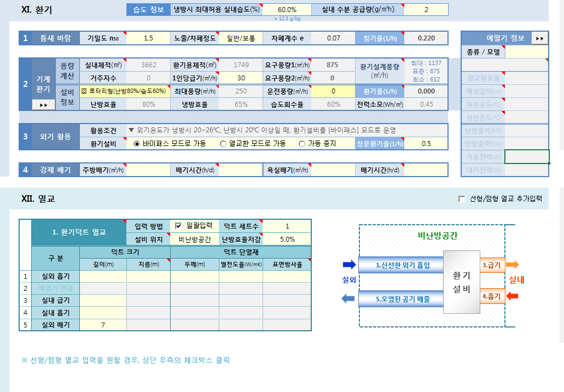Click the blue exhaust arrow pointing left

click(348, 299)
